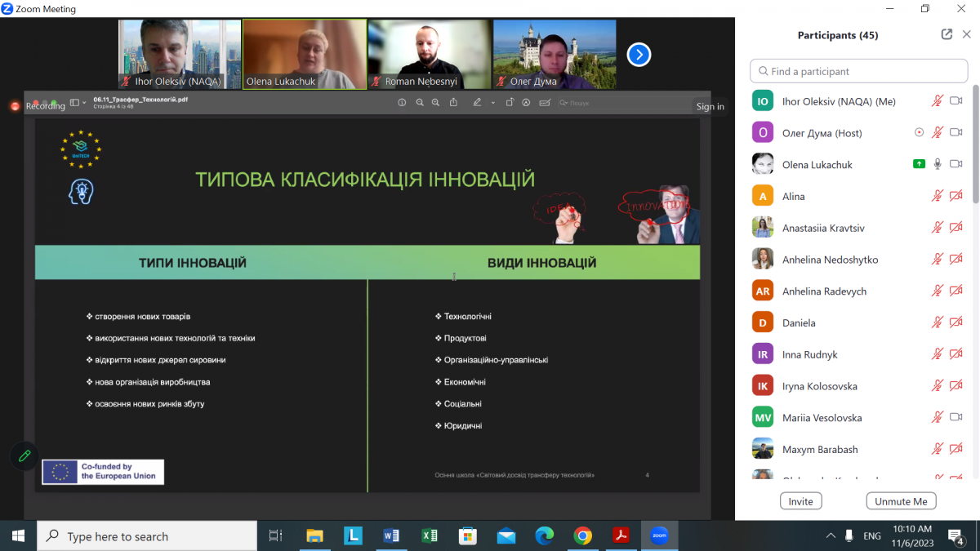980x551 pixels.
Task: Open the ENG keyboard language menu
Action: (x=872, y=536)
